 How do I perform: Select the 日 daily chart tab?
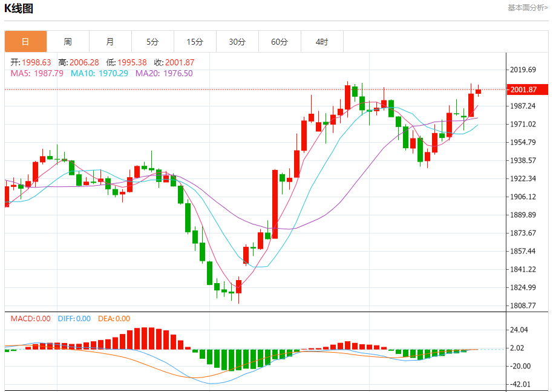(x=25, y=42)
